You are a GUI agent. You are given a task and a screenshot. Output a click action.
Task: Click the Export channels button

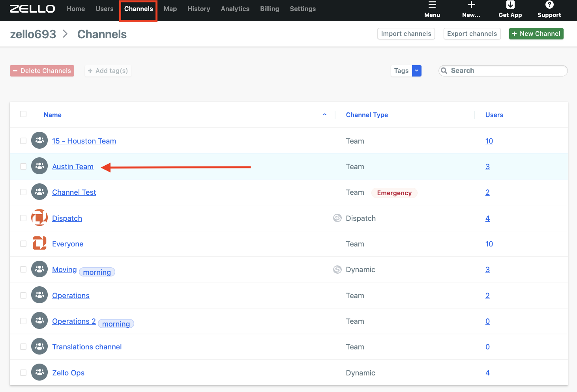click(x=472, y=34)
